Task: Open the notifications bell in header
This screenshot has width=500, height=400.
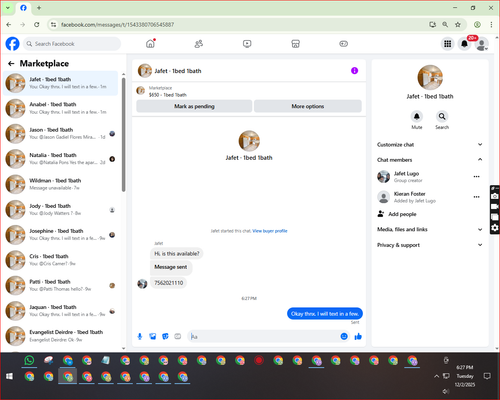Action: tap(465, 44)
